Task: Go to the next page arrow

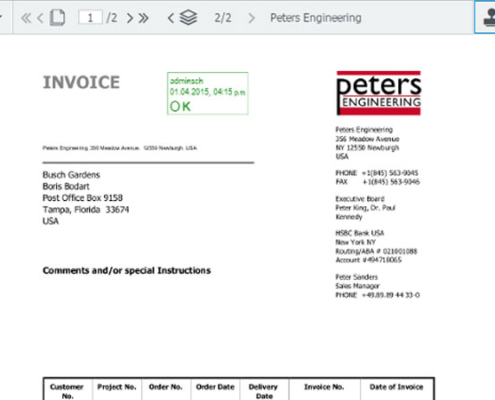Action: [130, 18]
